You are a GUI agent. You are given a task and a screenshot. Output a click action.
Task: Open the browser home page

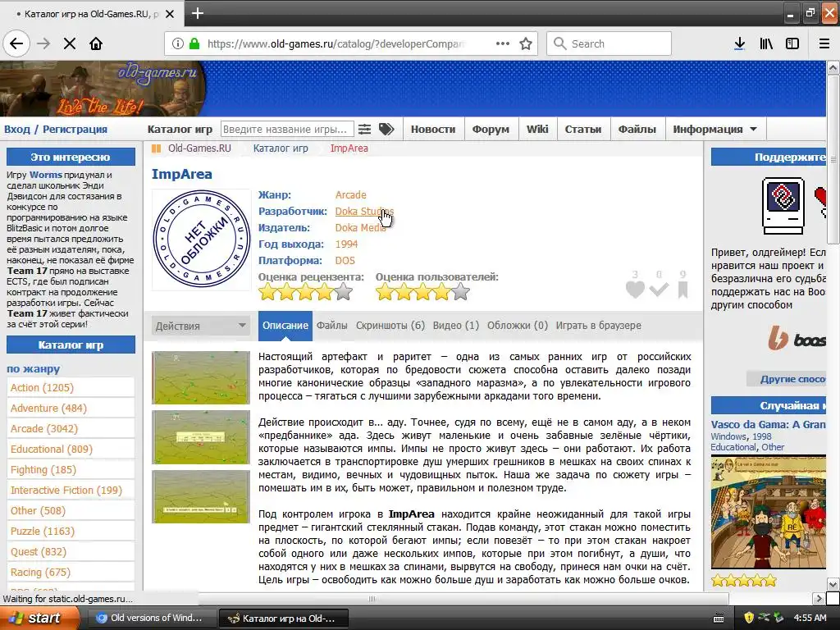(96, 43)
